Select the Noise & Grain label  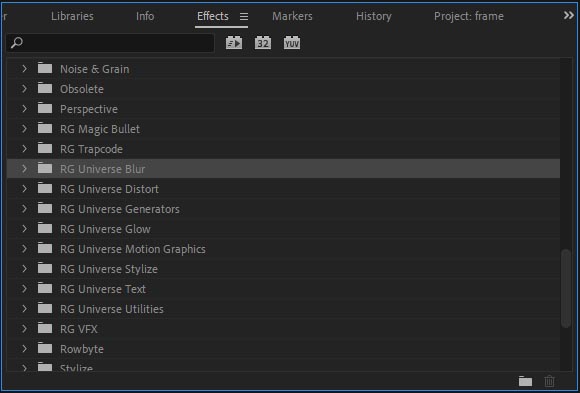(x=95, y=69)
